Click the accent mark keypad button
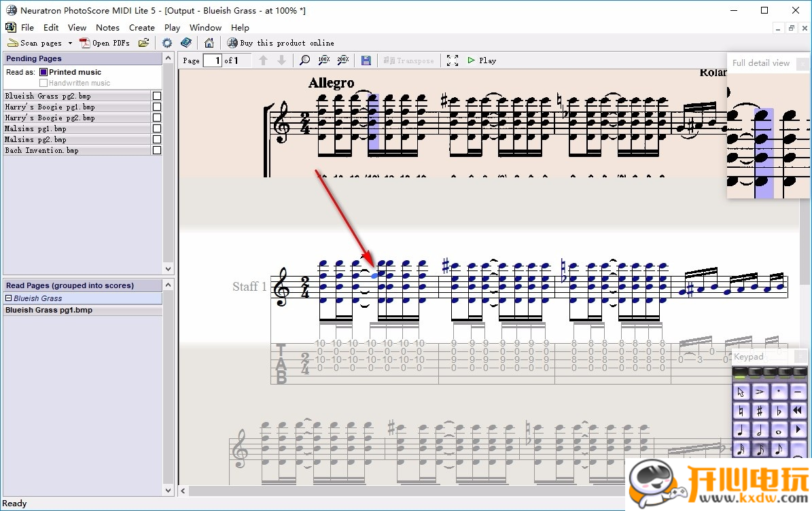Image resolution: width=812 pixels, height=511 pixels. click(760, 391)
